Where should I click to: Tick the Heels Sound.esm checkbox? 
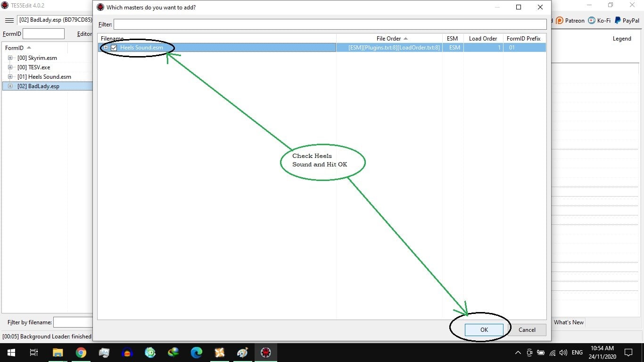[114, 48]
